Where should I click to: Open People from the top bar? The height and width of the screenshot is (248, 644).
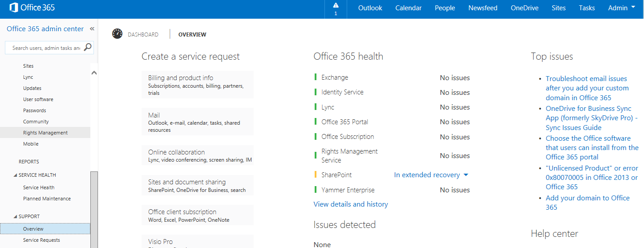click(x=445, y=8)
